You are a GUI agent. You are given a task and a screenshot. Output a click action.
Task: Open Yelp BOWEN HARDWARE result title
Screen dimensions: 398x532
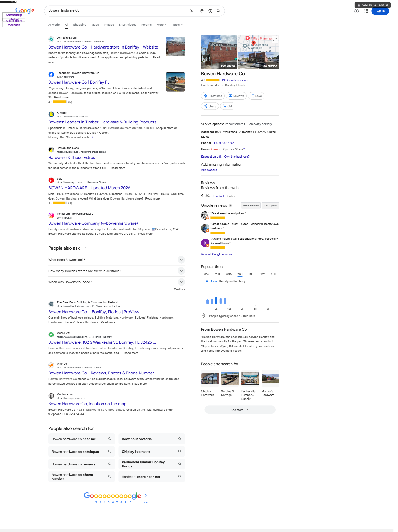(89, 188)
